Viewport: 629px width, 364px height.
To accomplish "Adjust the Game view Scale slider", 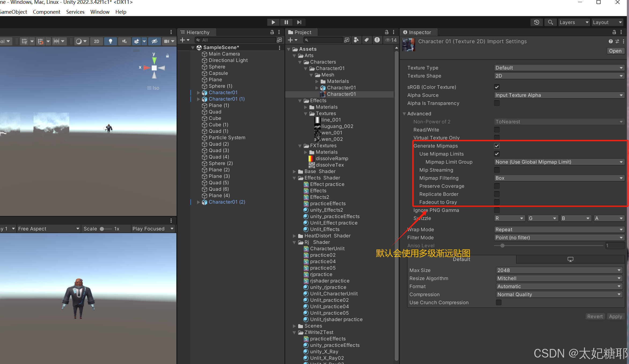I will (102, 229).
